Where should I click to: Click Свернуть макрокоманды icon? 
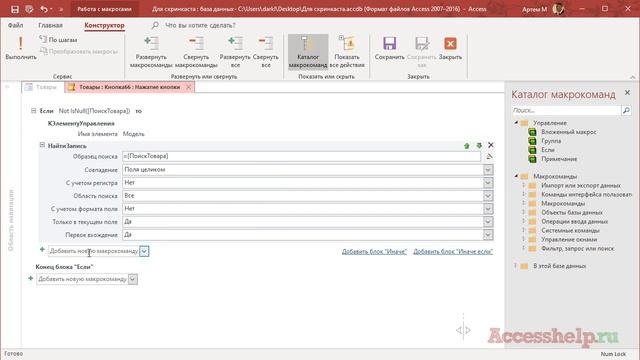click(196, 51)
